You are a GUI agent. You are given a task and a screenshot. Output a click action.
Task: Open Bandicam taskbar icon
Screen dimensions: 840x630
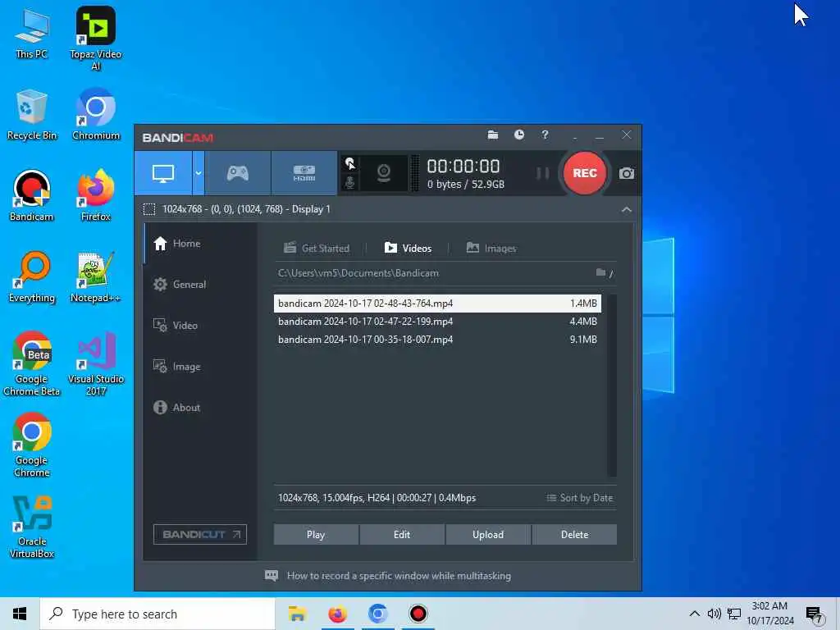click(x=418, y=614)
